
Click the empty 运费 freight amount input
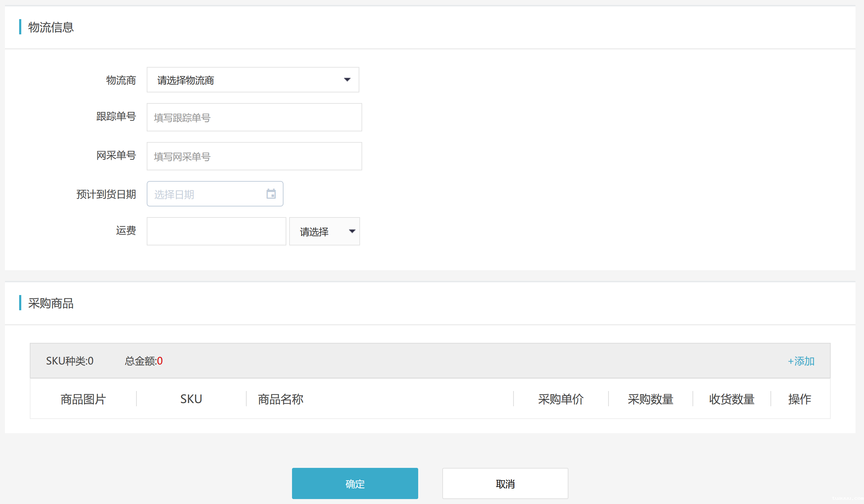coord(216,231)
